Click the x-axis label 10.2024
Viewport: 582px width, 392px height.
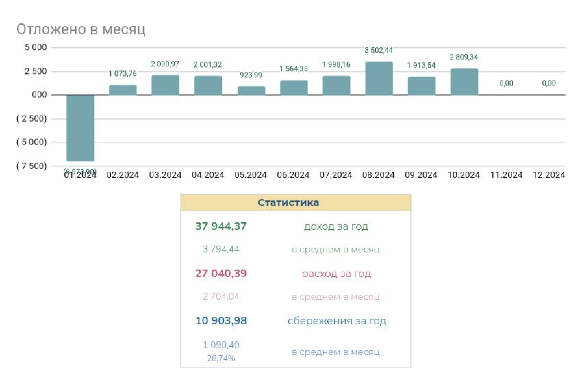point(464,175)
